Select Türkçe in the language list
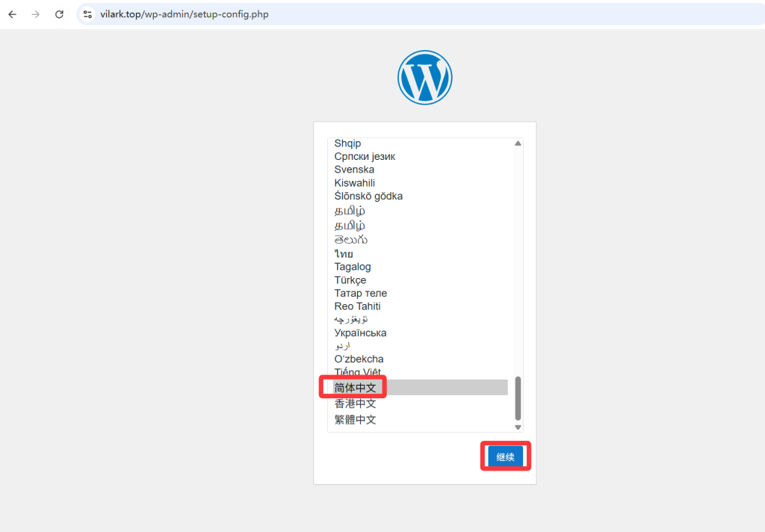765x532 pixels. [x=349, y=279]
